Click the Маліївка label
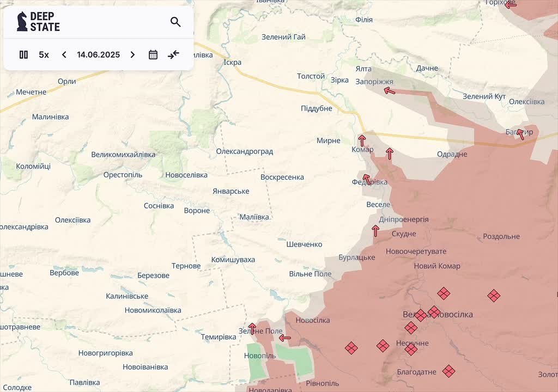The height and width of the screenshot is (392, 558). [x=254, y=217]
